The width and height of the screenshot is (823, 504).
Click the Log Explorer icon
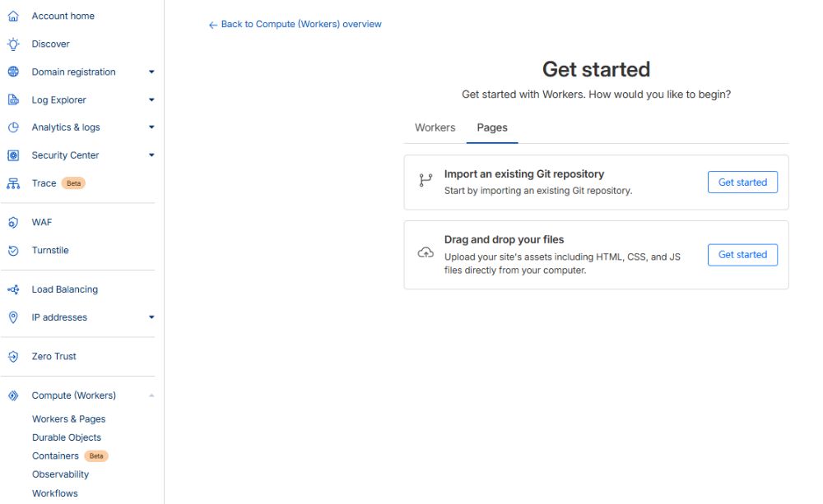pyautogui.click(x=13, y=99)
